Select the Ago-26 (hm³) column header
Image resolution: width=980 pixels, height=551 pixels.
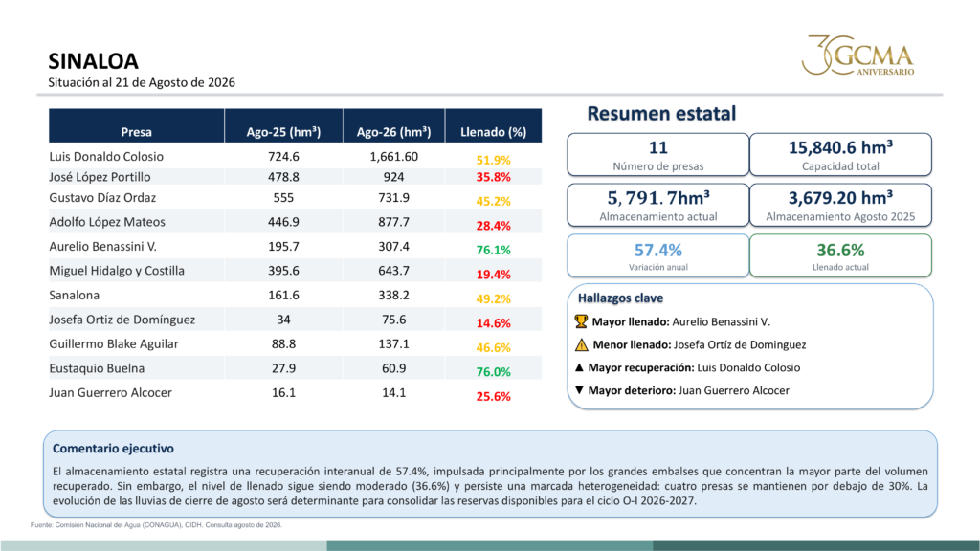click(x=393, y=125)
